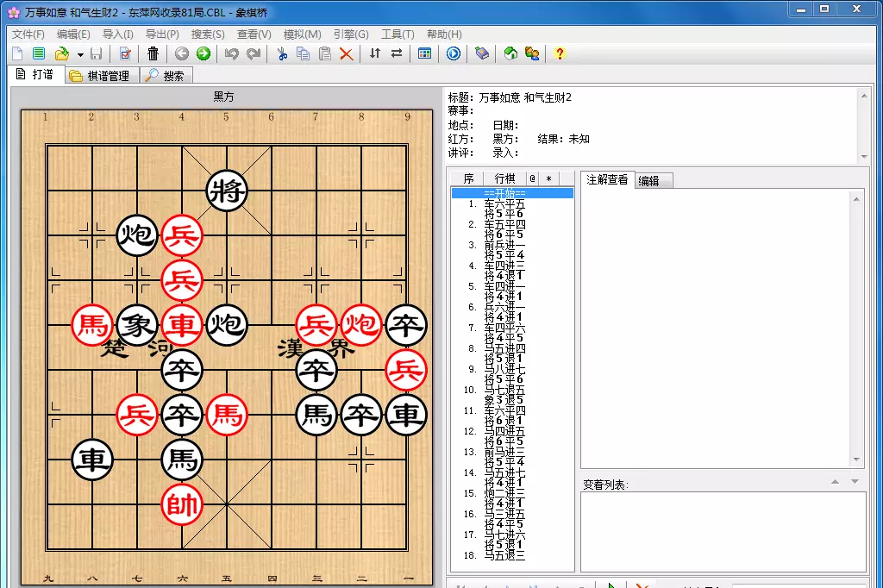Open the 模拟(M) menu
This screenshot has height=588, width=883.
[301, 34]
